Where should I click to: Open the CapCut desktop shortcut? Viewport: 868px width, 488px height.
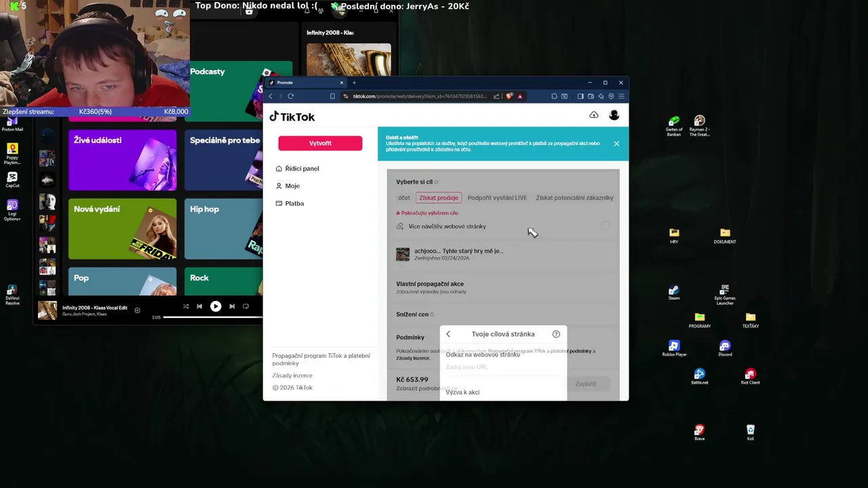click(x=12, y=180)
